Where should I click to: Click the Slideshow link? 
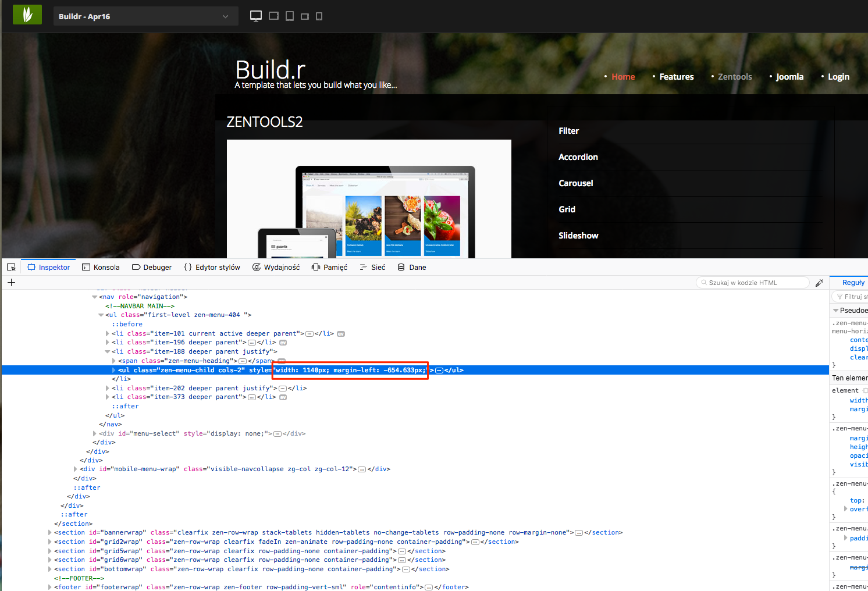point(578,236)
